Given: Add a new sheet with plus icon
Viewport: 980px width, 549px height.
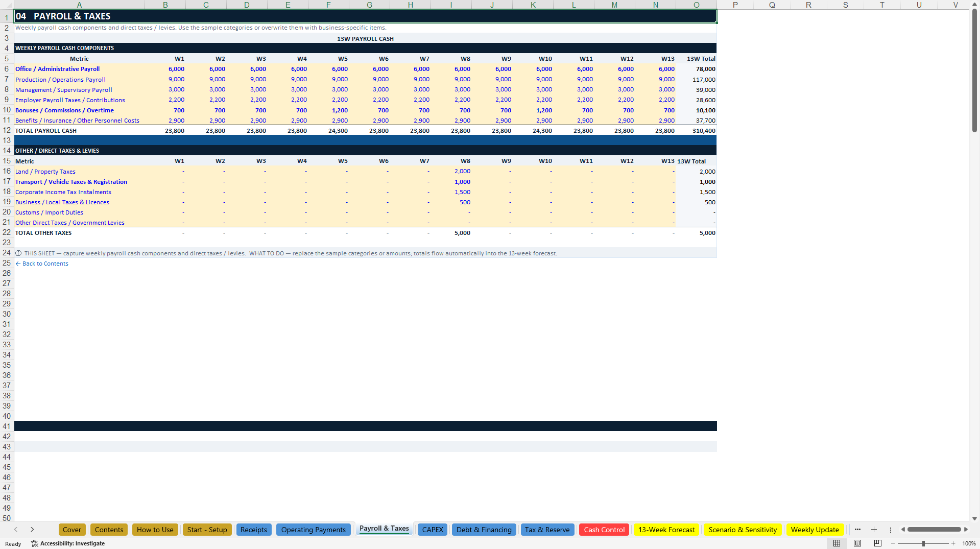Looking at the screenshot, I should [x=874, y=530].
